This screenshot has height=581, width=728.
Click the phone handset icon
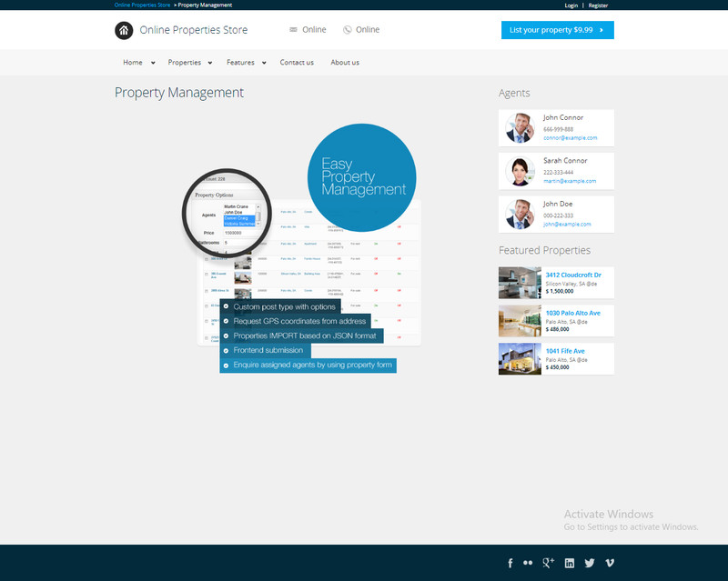[347, 30]
